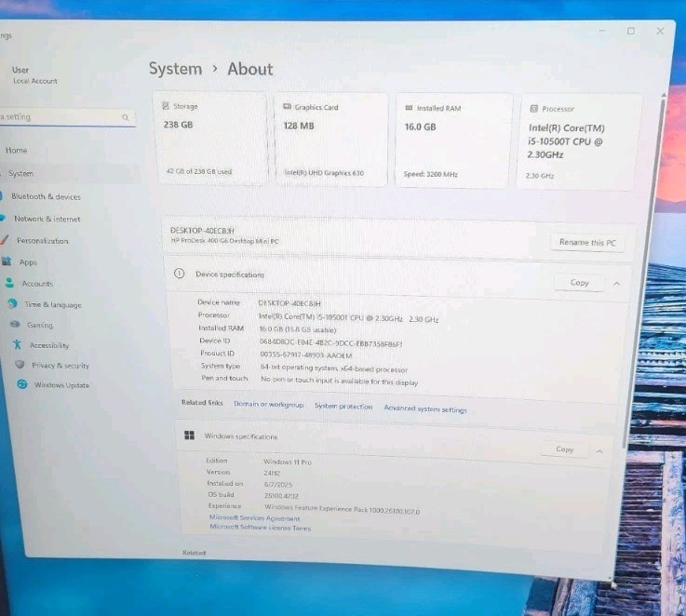Open Advanced system settings link

pos(425,409)
